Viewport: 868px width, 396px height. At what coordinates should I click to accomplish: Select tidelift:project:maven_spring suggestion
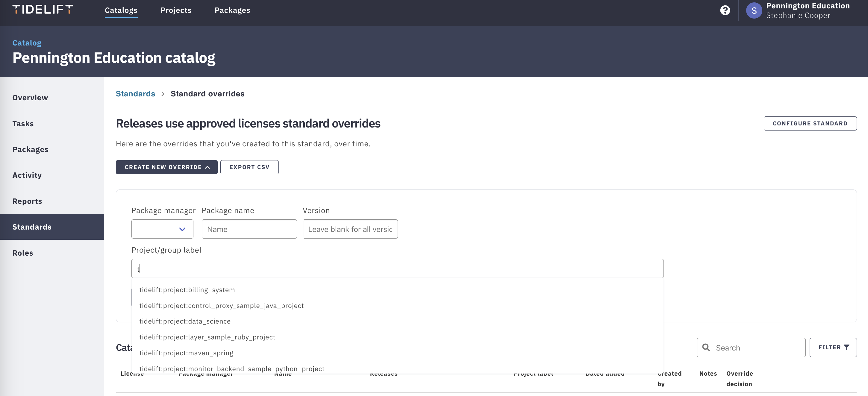[397, 353]
